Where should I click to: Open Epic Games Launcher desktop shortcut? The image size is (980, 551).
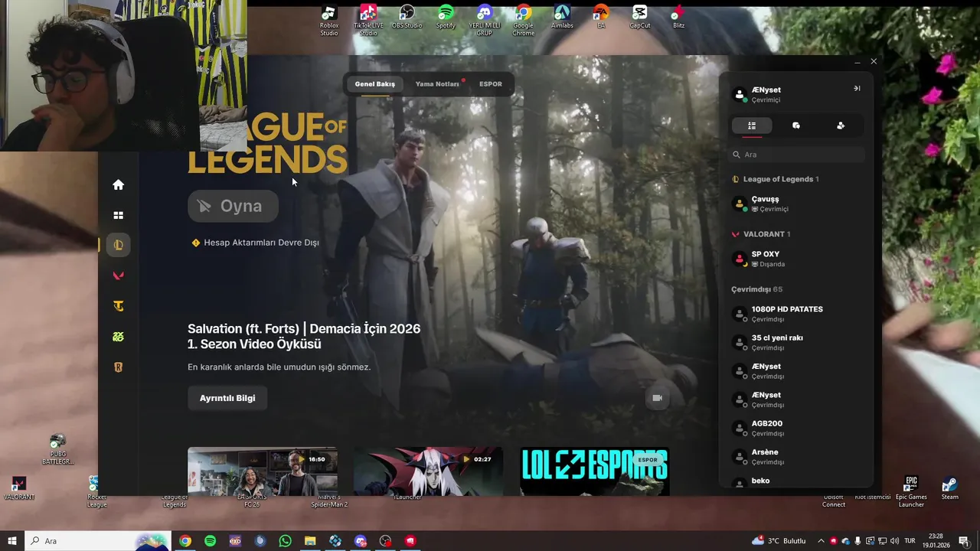point(911,492)
